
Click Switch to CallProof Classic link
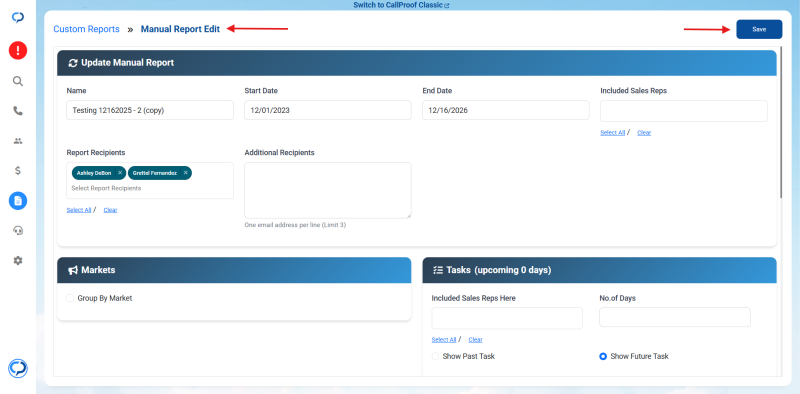pos(398,5)
